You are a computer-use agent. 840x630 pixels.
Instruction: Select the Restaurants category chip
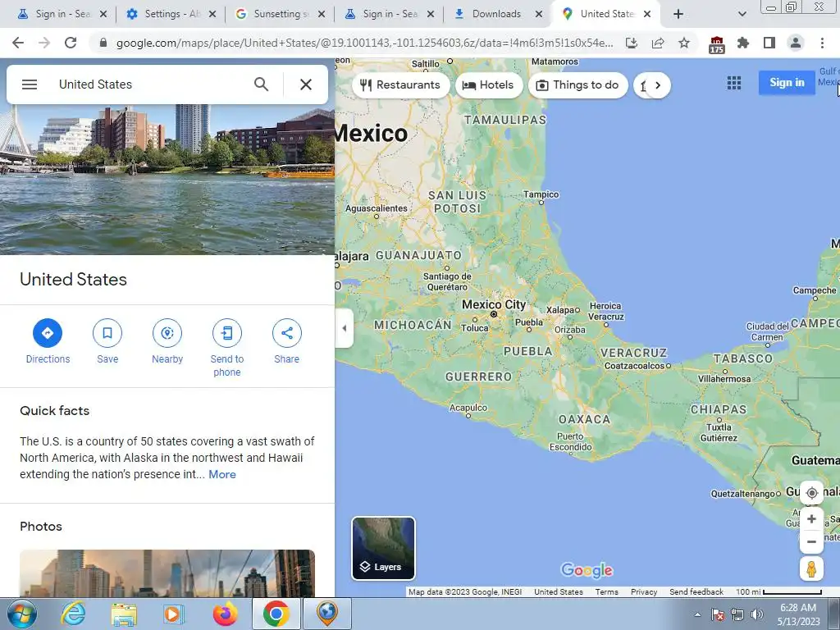pos(400,84)
